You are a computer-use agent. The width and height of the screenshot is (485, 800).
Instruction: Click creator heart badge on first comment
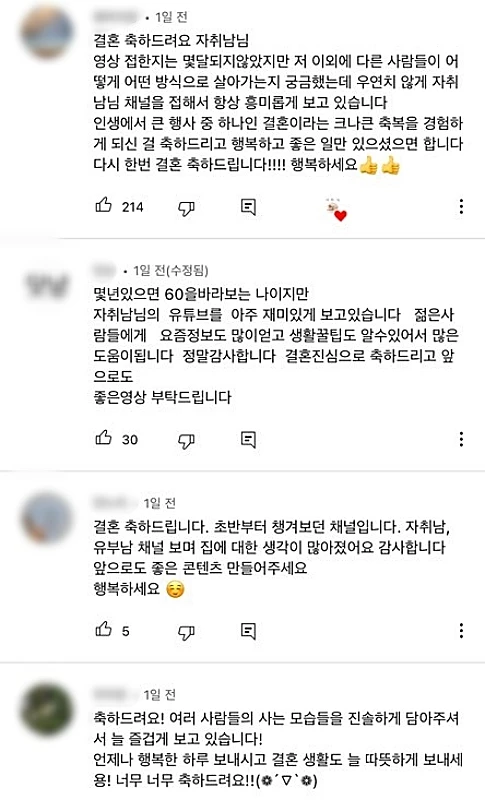336,209
